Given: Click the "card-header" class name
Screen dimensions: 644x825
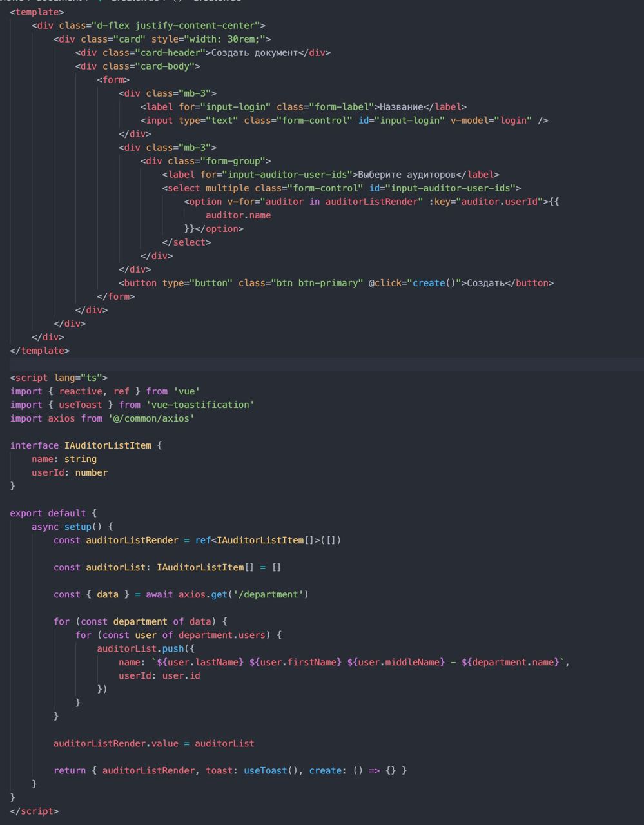Looking at the screenshot, I should click(x=170, y=52).
